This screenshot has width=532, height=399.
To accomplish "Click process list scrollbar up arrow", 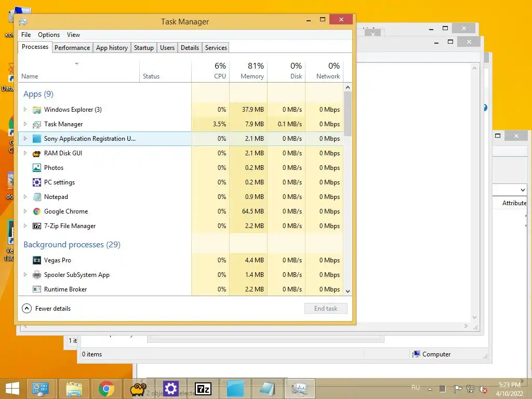I will 348,87.
